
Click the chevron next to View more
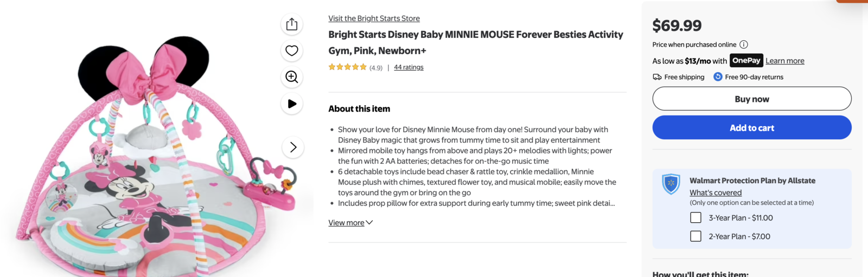click(x=369, y=222)
